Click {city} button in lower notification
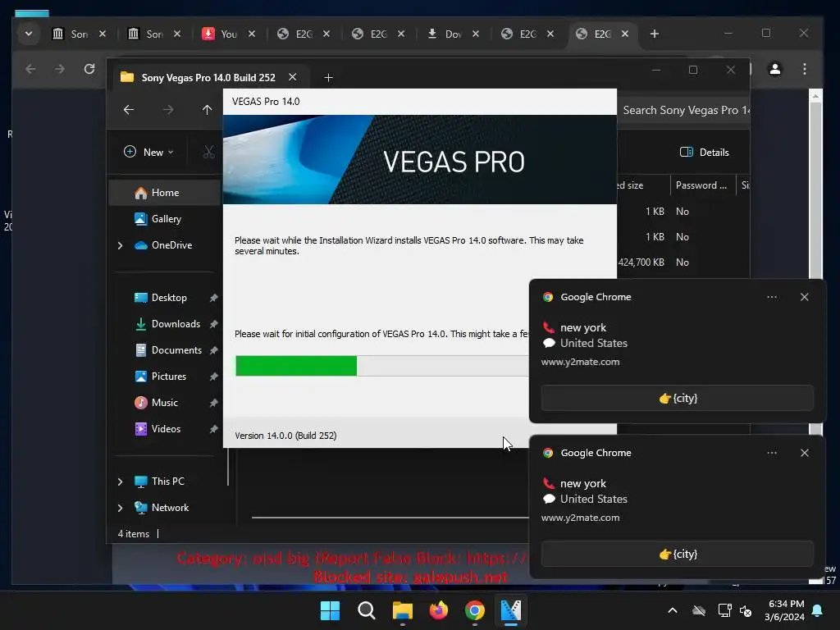 (x=677, y=554)
